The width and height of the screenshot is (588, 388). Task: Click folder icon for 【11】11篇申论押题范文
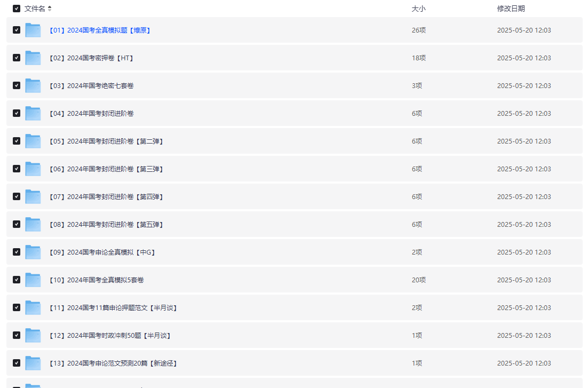click(33, 308)
